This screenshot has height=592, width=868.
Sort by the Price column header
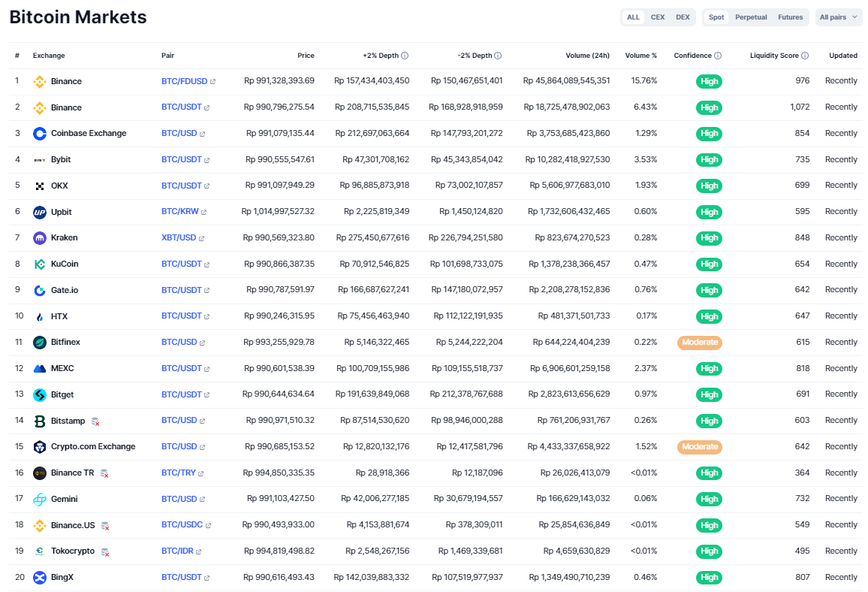(x=306, y=56)
